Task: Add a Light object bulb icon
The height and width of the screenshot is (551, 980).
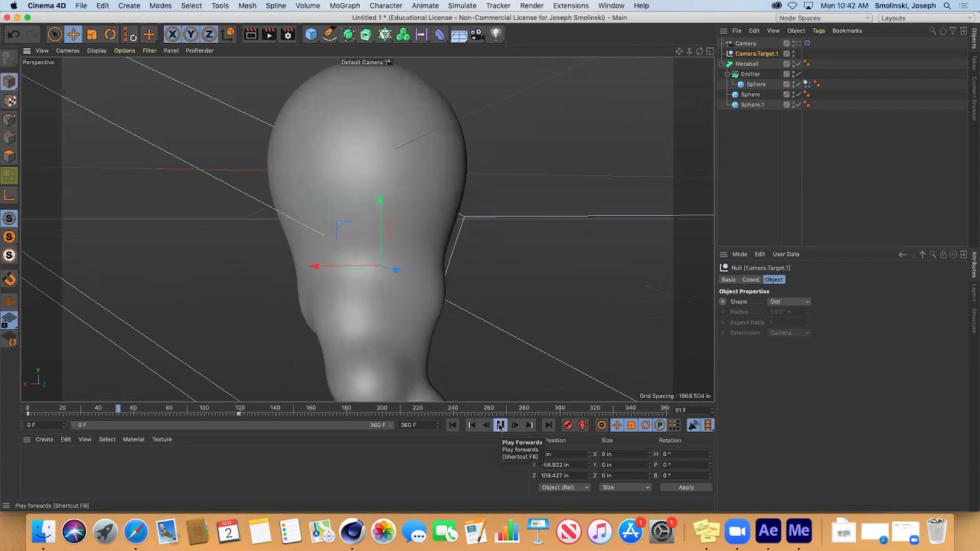Action: tap(495, 34)
